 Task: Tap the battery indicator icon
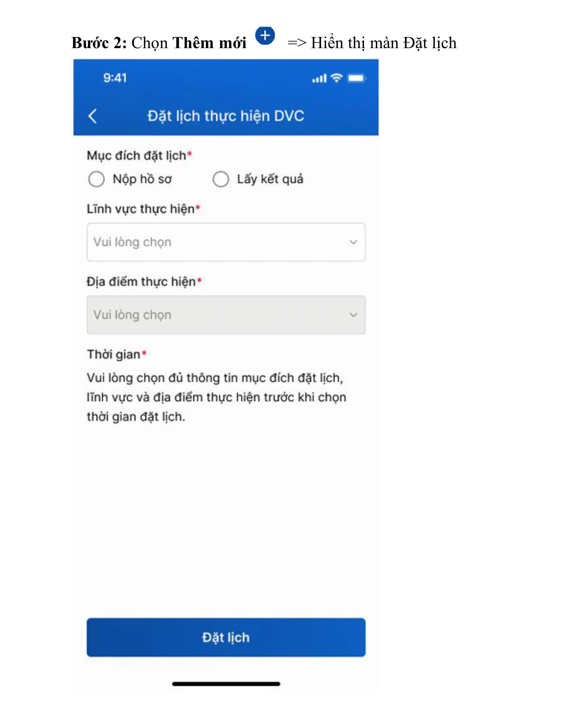coord(356,78)
